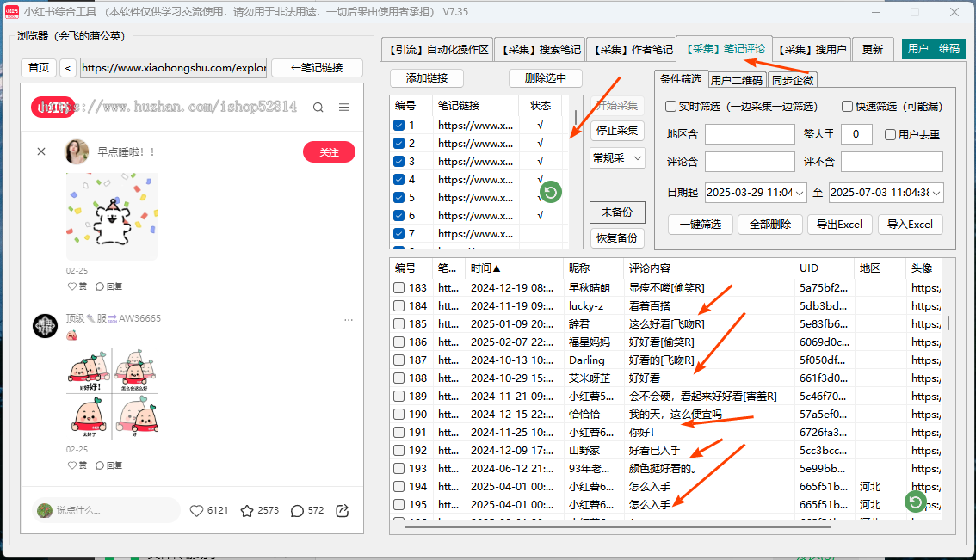Switch to 【采集】搜索笔记 tab
Image resolution: width=976 pixels, height=560 pixels.
541,49
